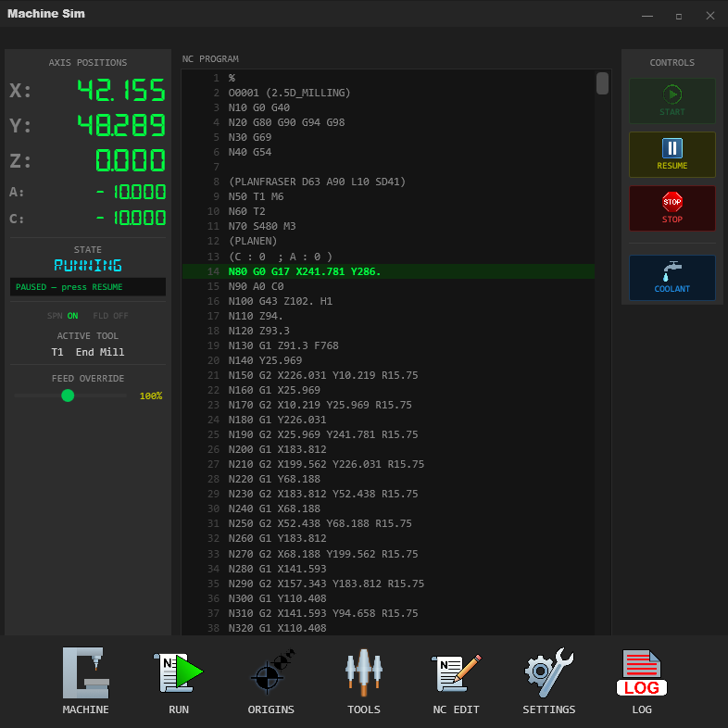Open the ORIGINS crosshair icon

pos(271,672)
